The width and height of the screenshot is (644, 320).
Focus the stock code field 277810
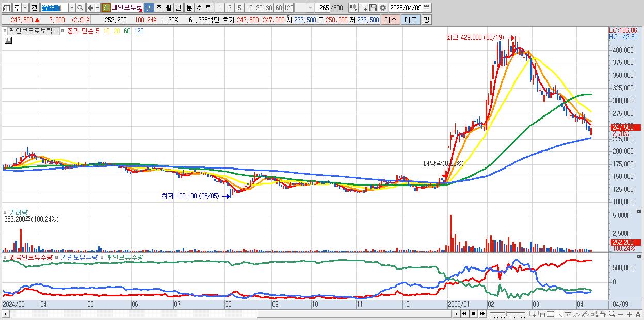tap(54, 8)
